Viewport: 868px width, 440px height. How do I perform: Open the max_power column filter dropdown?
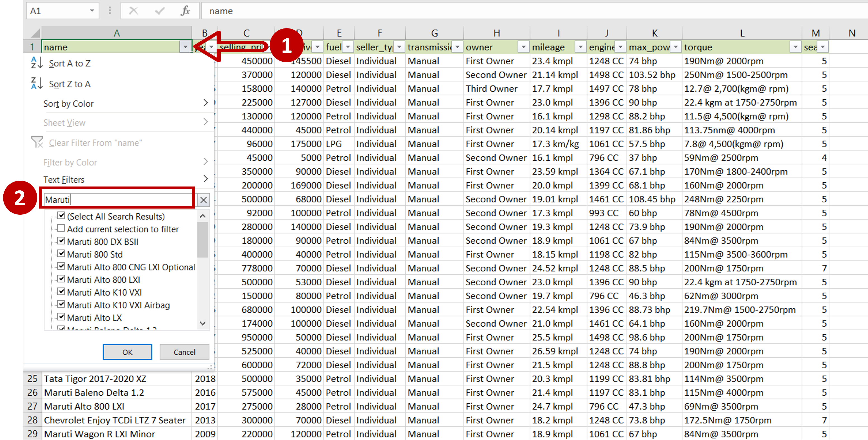point(676,47)
